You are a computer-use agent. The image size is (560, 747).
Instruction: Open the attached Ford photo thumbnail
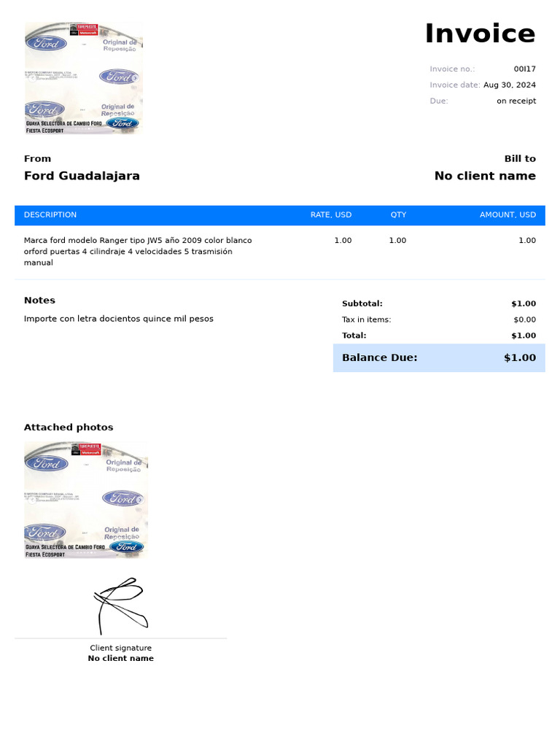pos(86,500)
